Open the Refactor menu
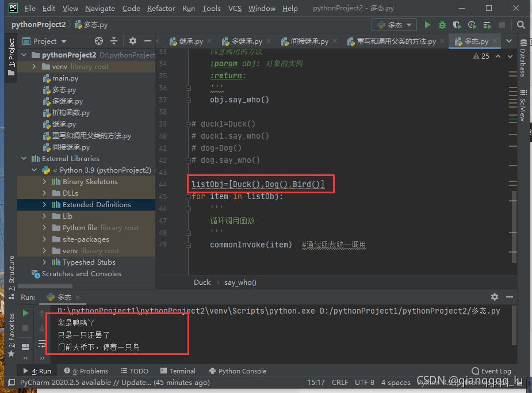 pos(161,9)
